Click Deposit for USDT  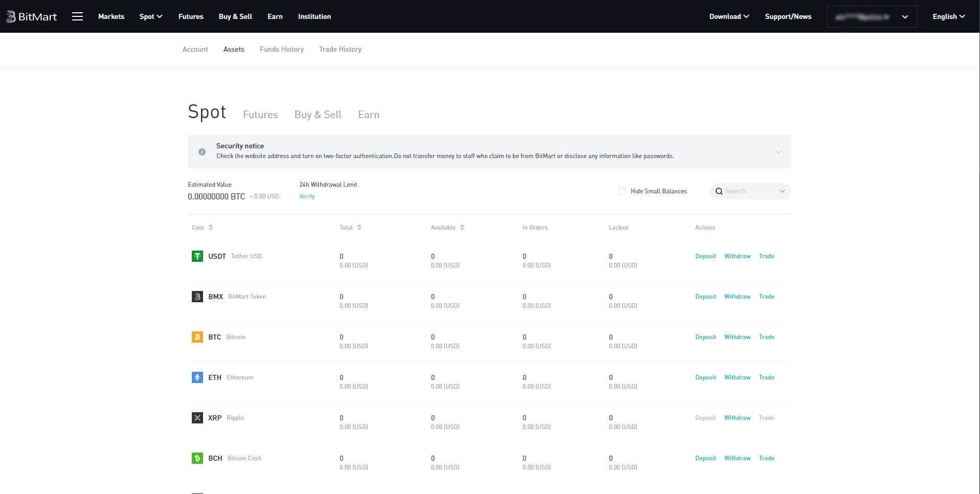705,256
